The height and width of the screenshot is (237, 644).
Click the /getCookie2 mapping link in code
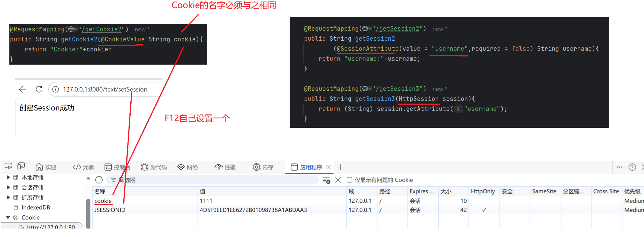tap(102, 29)
